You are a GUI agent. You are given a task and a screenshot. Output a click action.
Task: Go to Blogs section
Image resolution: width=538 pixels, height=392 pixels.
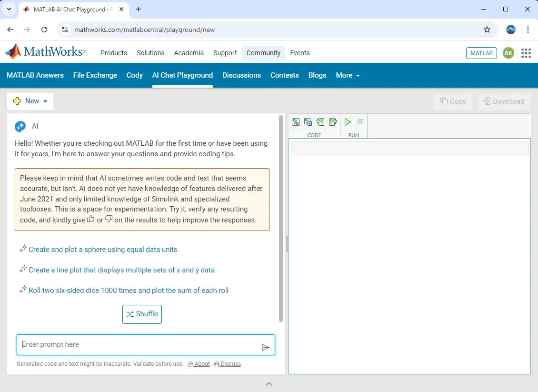pos(317,75)
